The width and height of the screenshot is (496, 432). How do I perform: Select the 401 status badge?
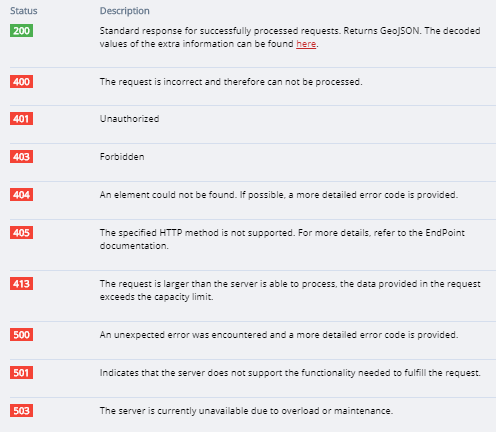21,119
